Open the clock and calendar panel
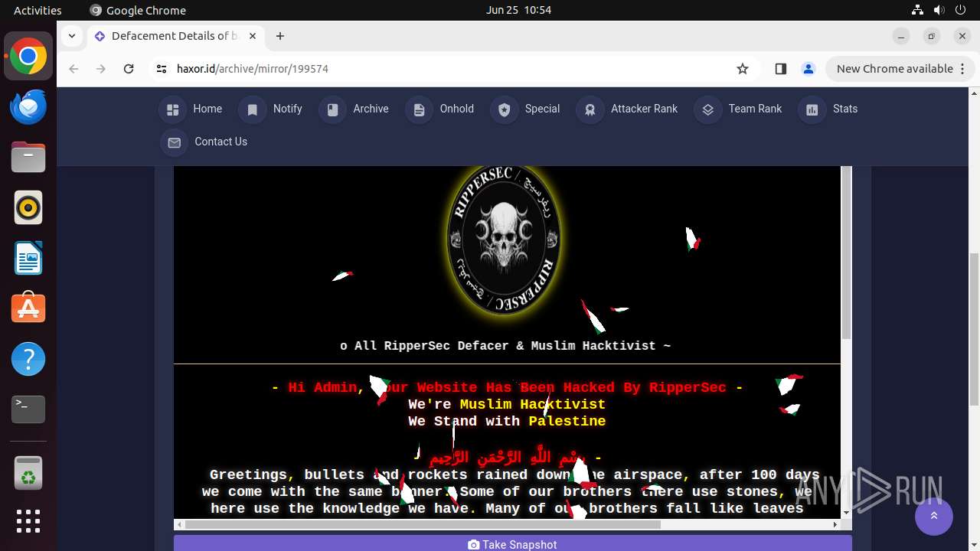The width and height of the screenshot is (980, 551). tap(518, 10)
